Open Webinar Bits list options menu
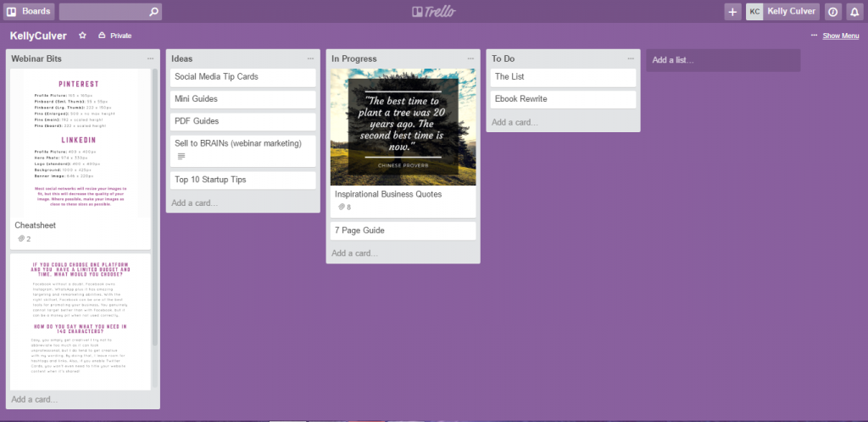Viewport: 868px width, 422px height. coord(151,58)
